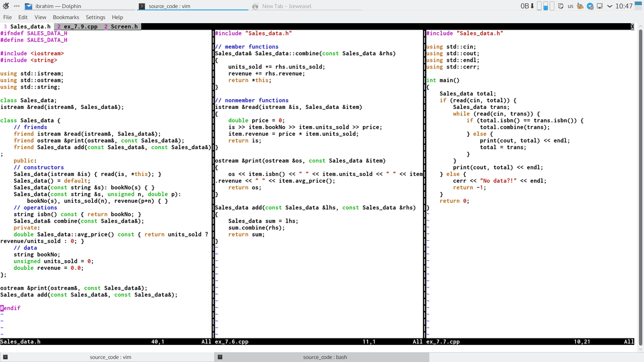Open the Telegram tray icon
Image resolution: width=644 pixels, height=362 pixels.
click(590, 6)
